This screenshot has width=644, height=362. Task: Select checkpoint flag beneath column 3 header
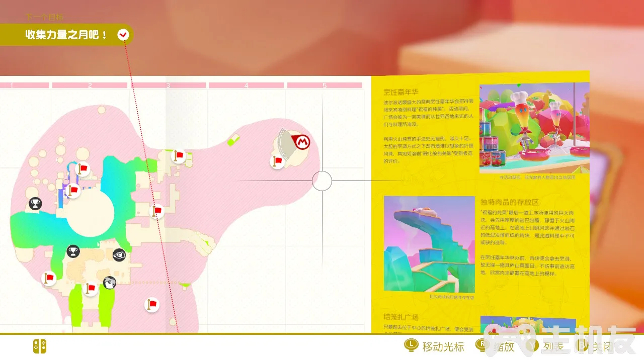click(x=178, y=156)
